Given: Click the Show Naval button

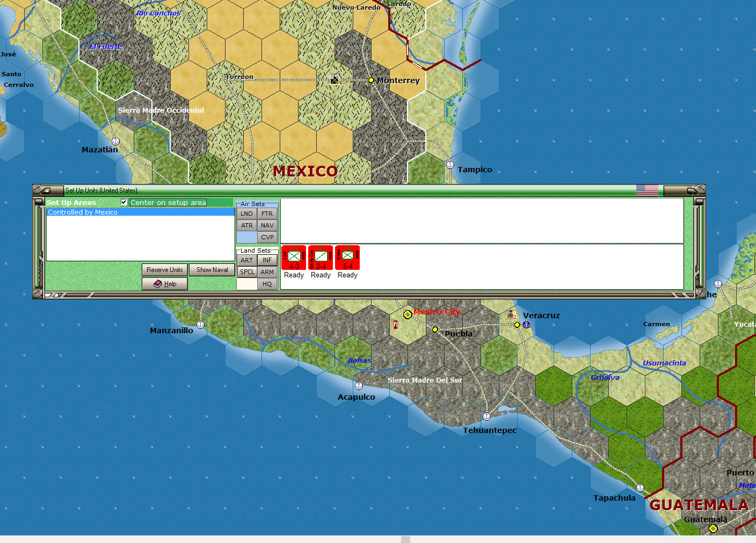Looking at the screenshot, I should pyautogui.click(x=212, y=270).
